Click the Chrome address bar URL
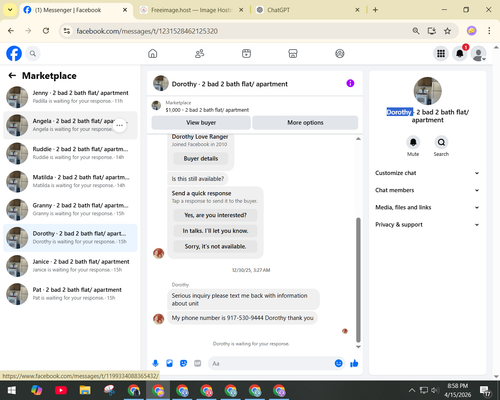The width and height of the screenshot is (500, 400). coord(147,31)
